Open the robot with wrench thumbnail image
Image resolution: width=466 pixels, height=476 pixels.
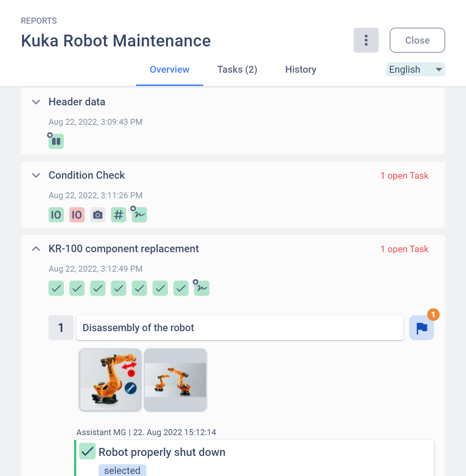pyautogui.click(x=110, y=380)
